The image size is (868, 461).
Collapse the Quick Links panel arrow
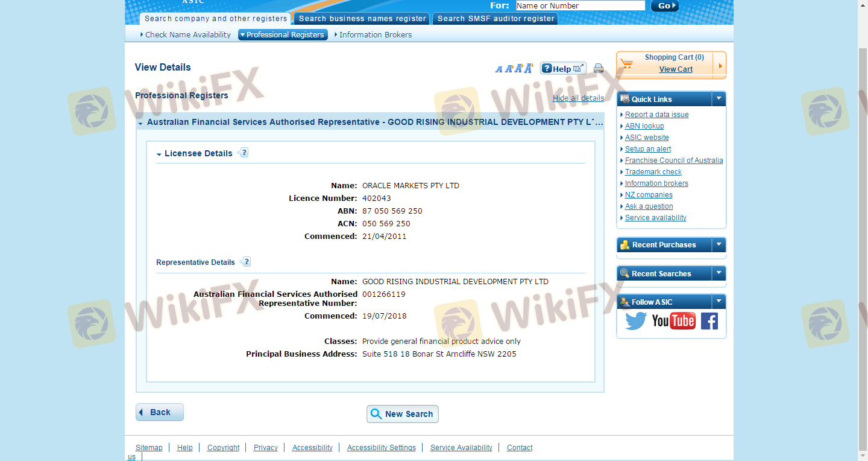719,99
